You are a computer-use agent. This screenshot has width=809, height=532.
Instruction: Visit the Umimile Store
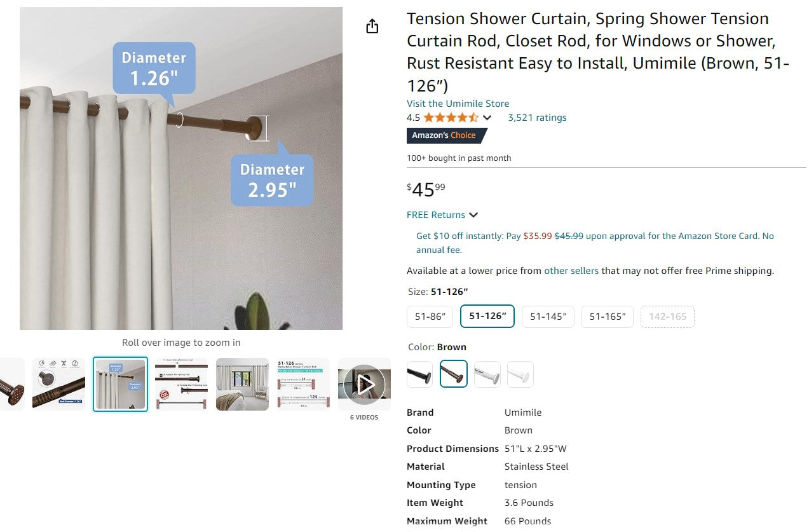[x=458, y=103]
